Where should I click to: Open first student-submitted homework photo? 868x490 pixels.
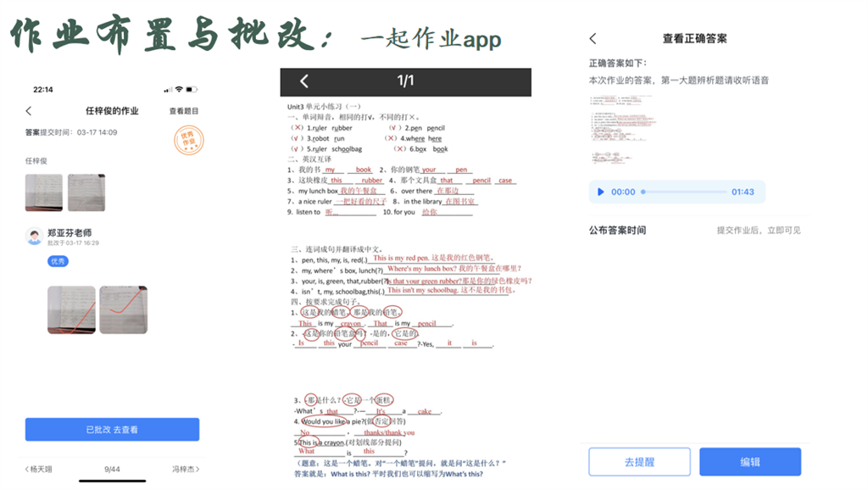44,192
